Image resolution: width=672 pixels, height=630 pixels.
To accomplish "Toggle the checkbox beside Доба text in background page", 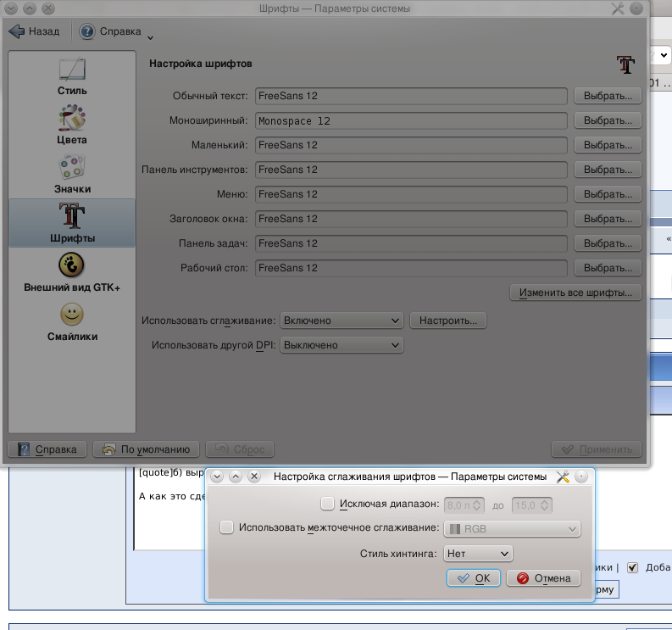I will point(632,568).
